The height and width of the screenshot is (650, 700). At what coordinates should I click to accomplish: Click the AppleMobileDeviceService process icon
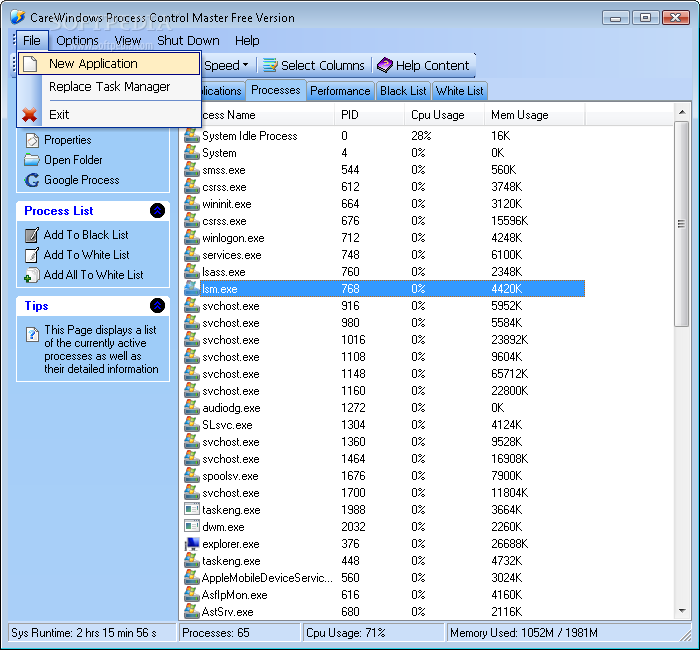[x=192, y=578]
